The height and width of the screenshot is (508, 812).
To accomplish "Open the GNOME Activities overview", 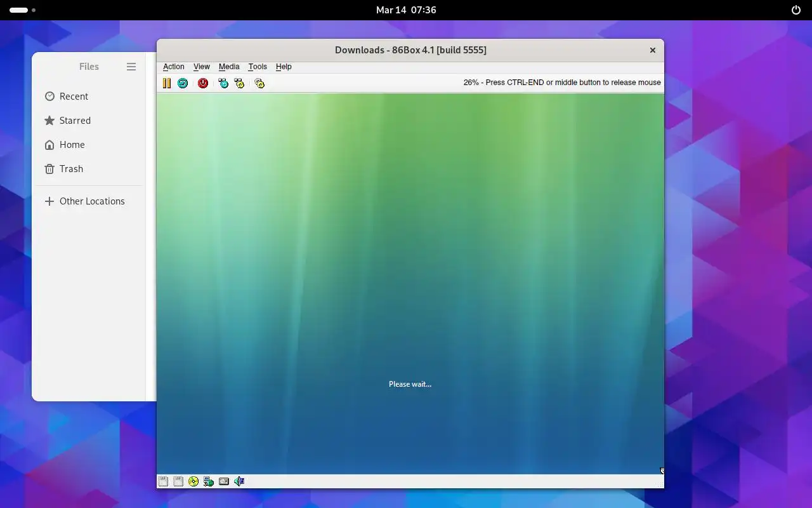I will tap(23, 10).
